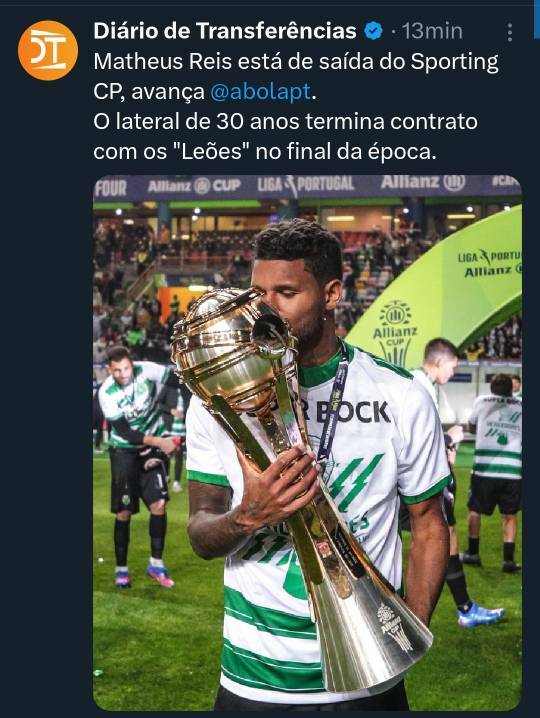Click the blue verified badge checkmark
540x718 pixels.
pos(373,31)
